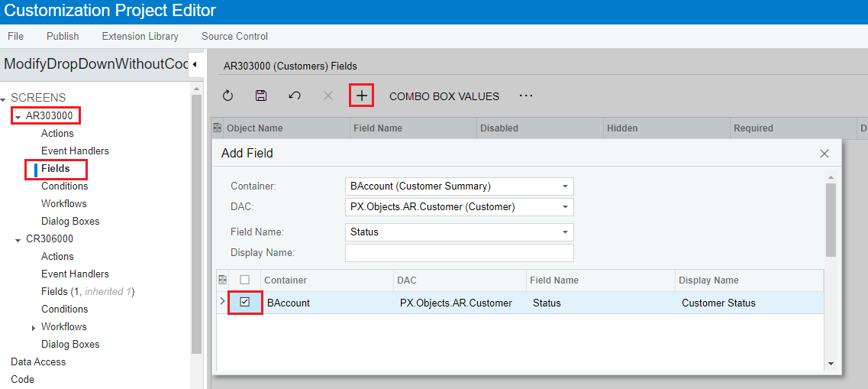Open the three-dots more actions menu

pos(526,96)
